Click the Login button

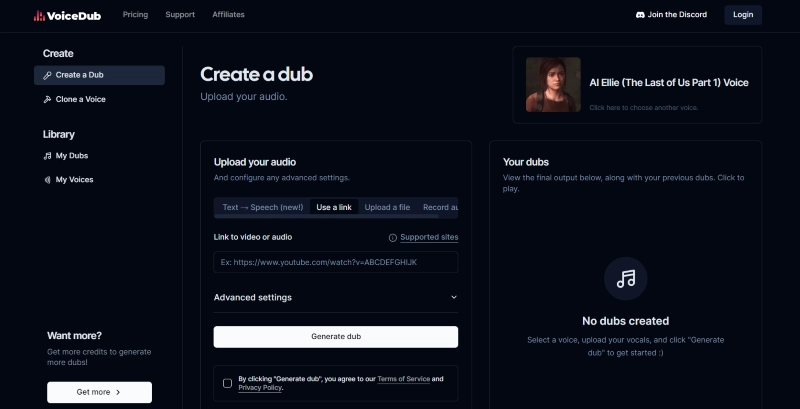pyautogui.click(x=743, y=15)
